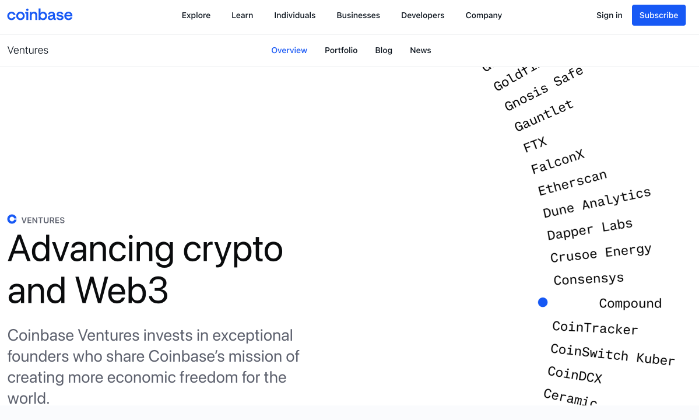Select the News tab

coord(421,50)
